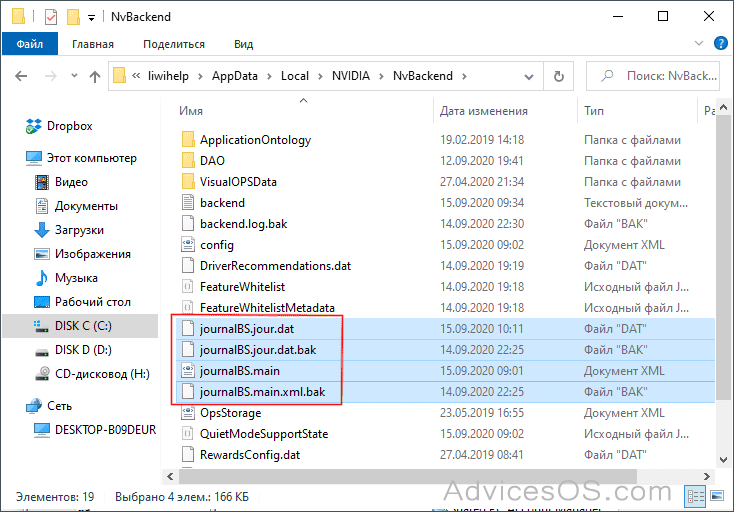The image size is (734, 512).
Task: Click the vertical scrollbar down arrow
Action: [x=723, y=460]
